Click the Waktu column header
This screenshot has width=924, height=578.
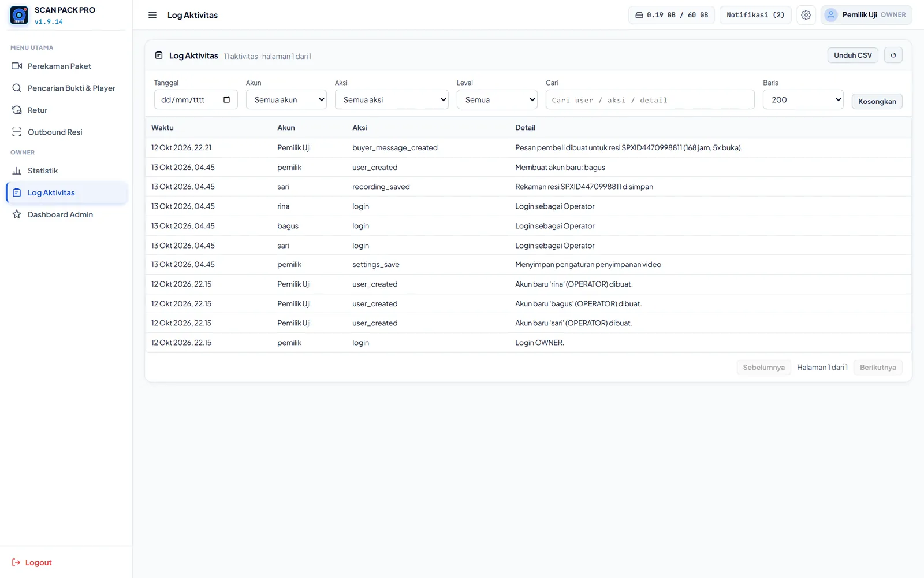[x=162, y=128]
